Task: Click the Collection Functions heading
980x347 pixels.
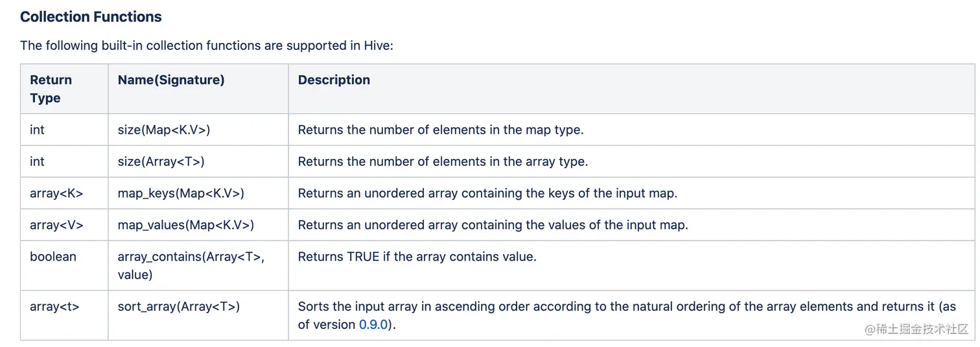Action: (91, 17)
